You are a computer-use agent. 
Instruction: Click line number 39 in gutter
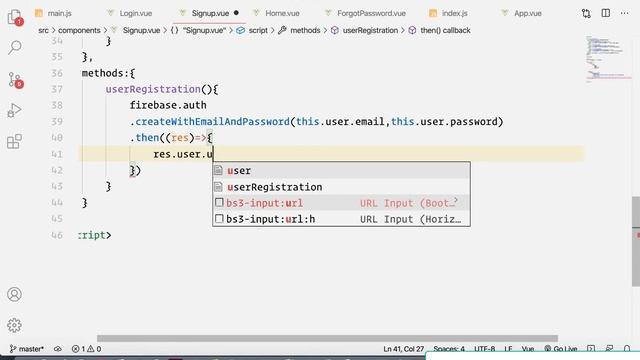tap(57, 122)
